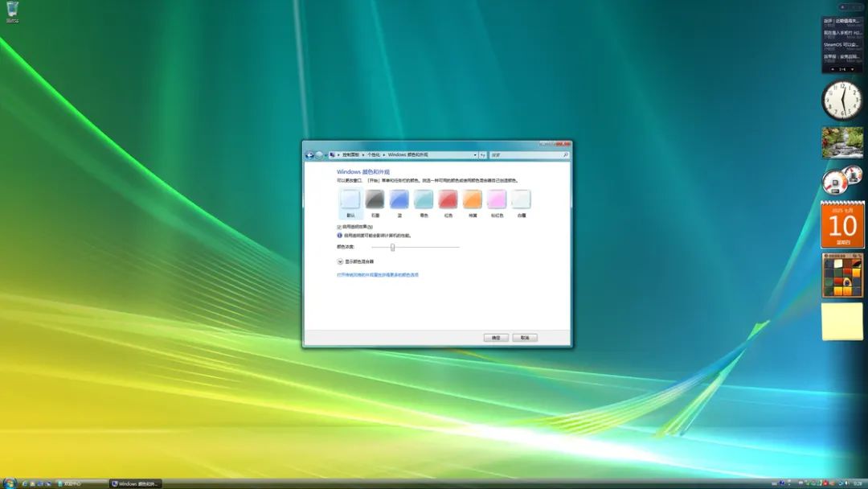Click the Cancel (取消) button

point(525,338)
